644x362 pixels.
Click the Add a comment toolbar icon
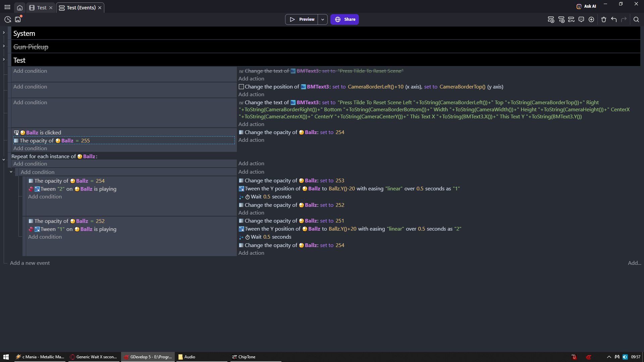(581, 19)
